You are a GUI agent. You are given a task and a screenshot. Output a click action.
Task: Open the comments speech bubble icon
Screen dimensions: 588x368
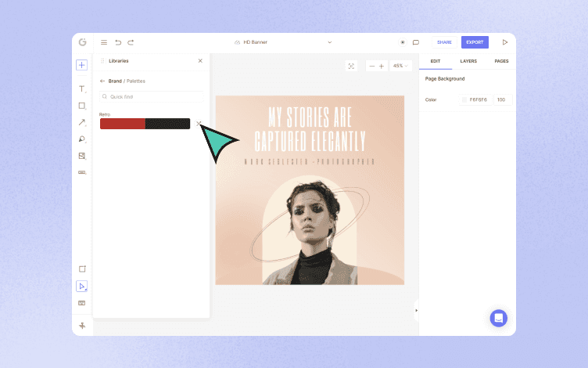point(416,42)
